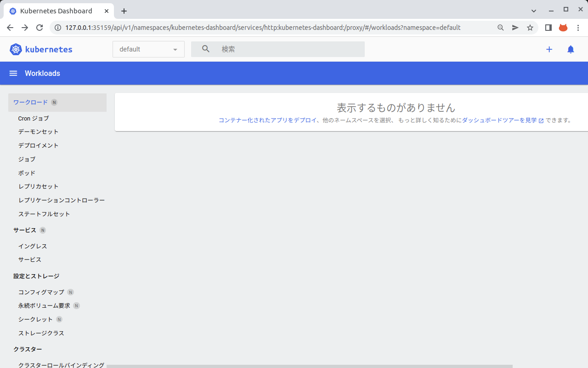
Task: Click the magnifier icon in the dashboard search bar
Action: point(205,49)
